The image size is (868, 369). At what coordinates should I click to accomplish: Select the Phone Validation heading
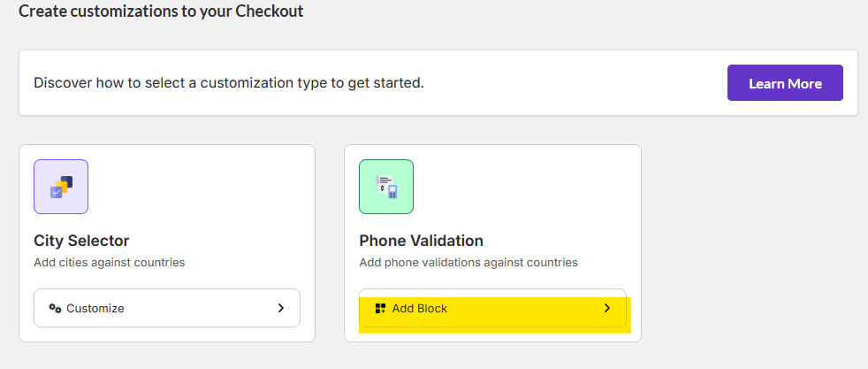pos(421,241)
